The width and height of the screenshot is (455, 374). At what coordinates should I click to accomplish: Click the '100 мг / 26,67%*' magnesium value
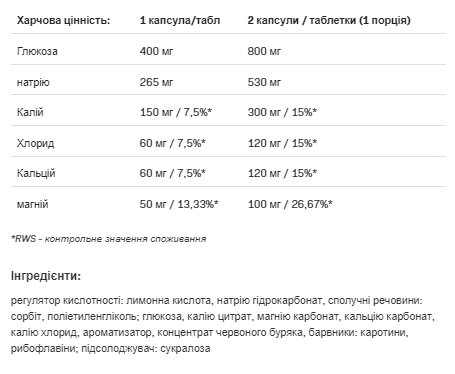click(x=290, y=204)
